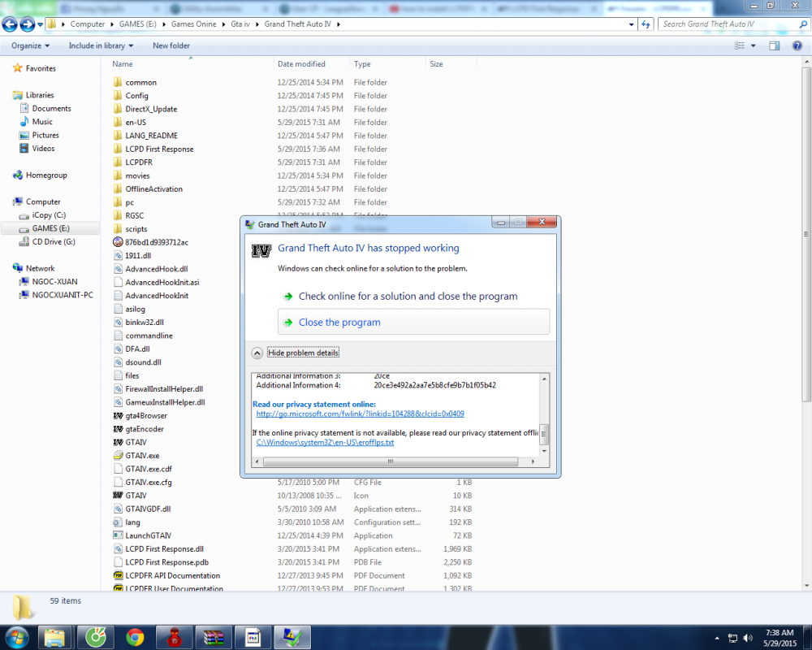Open the Help question mark icon
Viewport: 812px width, 650px height.
(x=797, y=45)
